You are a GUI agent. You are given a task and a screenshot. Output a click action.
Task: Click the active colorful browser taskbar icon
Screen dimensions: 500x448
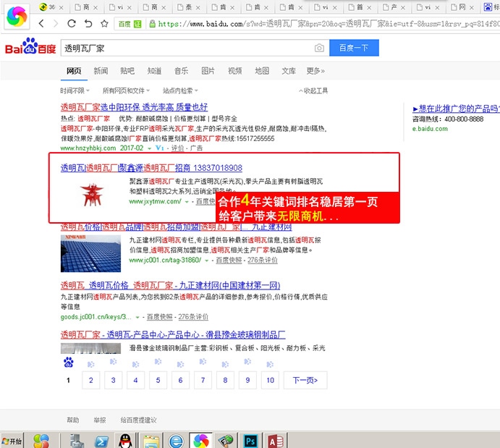pyautogui.click(x=201, y=441)
